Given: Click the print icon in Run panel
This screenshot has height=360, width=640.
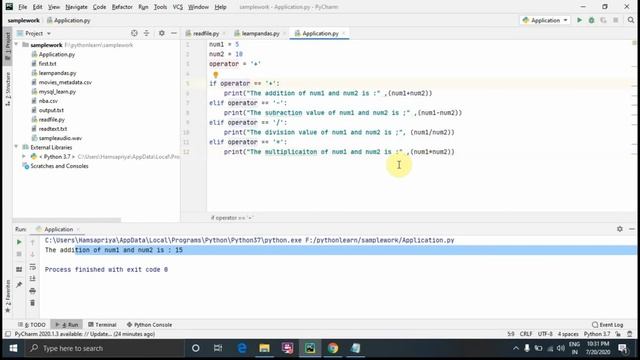Looking at the screenshot, I should point(33,291).
